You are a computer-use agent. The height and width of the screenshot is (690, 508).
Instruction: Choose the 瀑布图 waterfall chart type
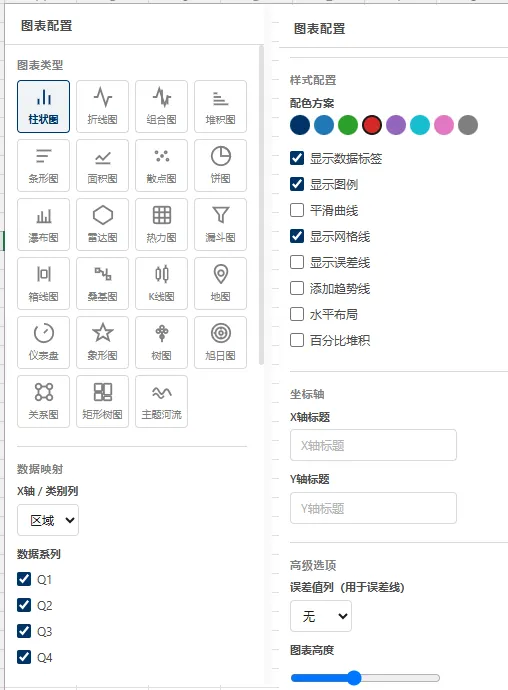(x=44, y=224)
